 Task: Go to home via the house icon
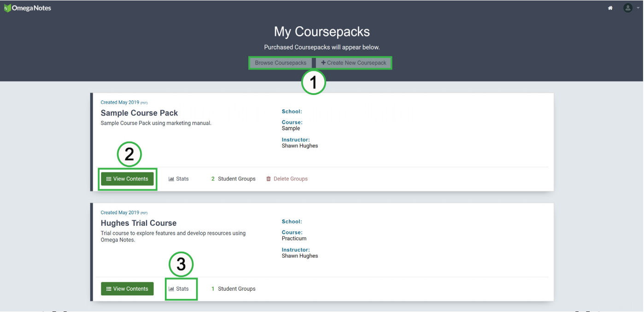(x=610, y=8)
